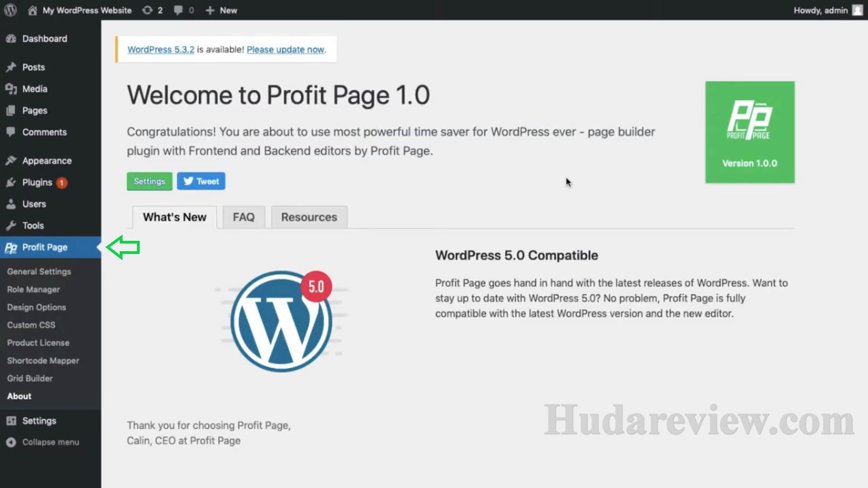Screen dimensions: 868x488
Task: Click the Posts pushpin icon
Action: click(x=11, y=67)
